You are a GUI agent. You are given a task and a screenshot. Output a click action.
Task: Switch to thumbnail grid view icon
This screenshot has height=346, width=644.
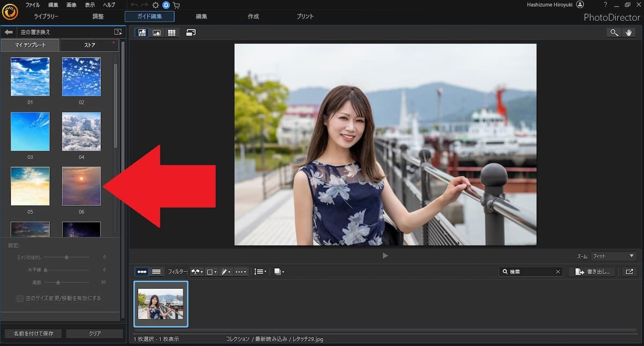(171, 33)
